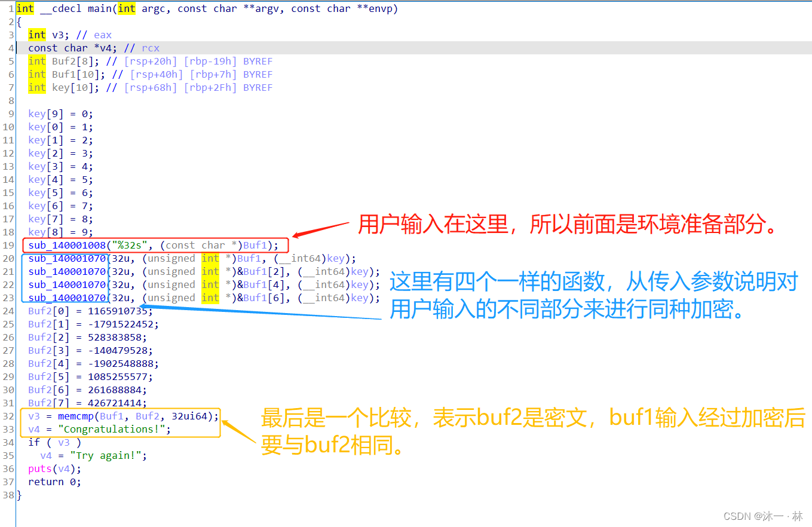This screenshot has width=812, height=527.
Task: Click the 'return 0;' statement
Action: pyautogui.click(x=55, y=482)
